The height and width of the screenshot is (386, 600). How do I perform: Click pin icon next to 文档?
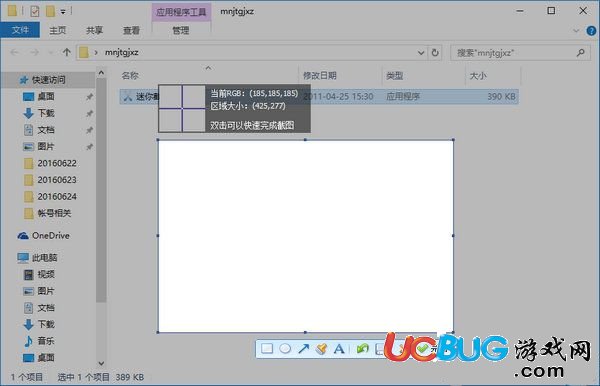(x=89, y=130)
